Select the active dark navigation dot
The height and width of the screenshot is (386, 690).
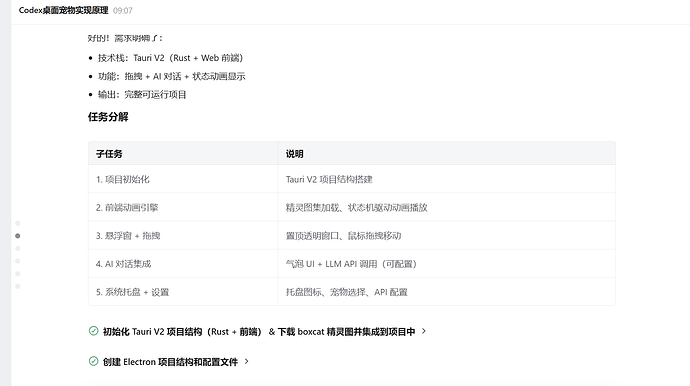tap(18, 236)
